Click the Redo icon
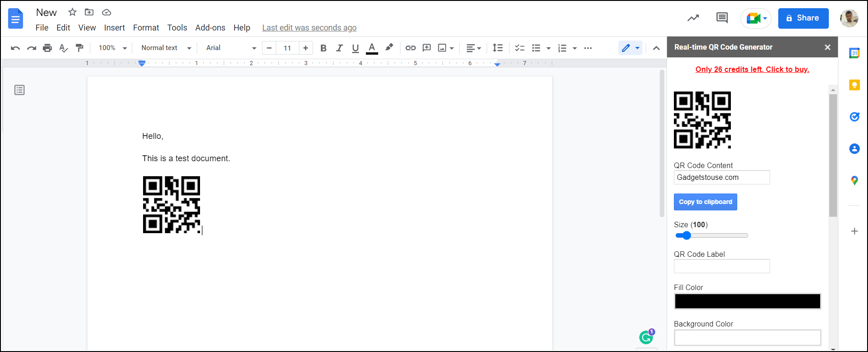Screen dimensions: 868x352 [x=31, y=48]
